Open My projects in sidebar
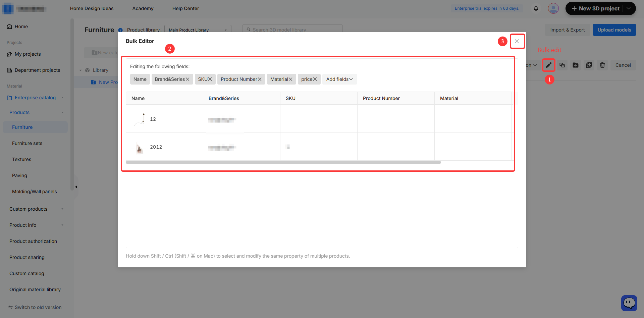Image resolution: width=644 pixels, height=318 pixels. pyautogui.click(x=28, y=54)
